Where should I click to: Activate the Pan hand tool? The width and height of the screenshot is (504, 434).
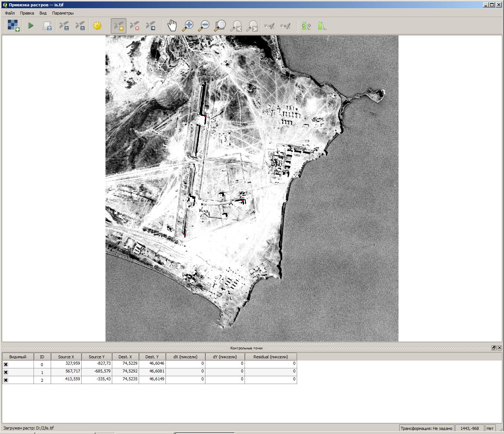(172, 26)
